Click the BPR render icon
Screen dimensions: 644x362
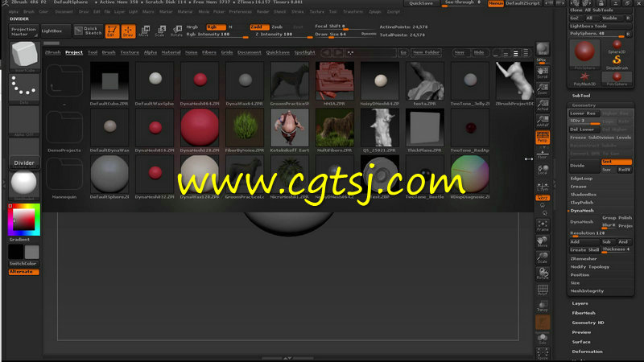pos(543,50)
